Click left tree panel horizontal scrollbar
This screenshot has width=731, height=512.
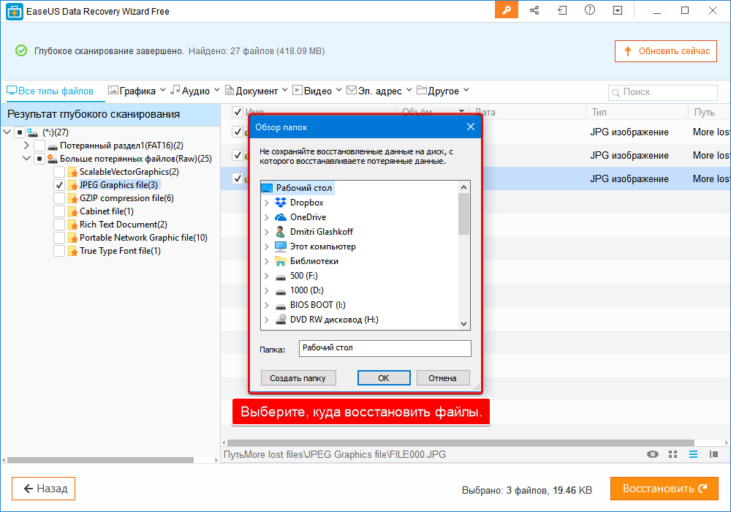(x=100, y=460)
